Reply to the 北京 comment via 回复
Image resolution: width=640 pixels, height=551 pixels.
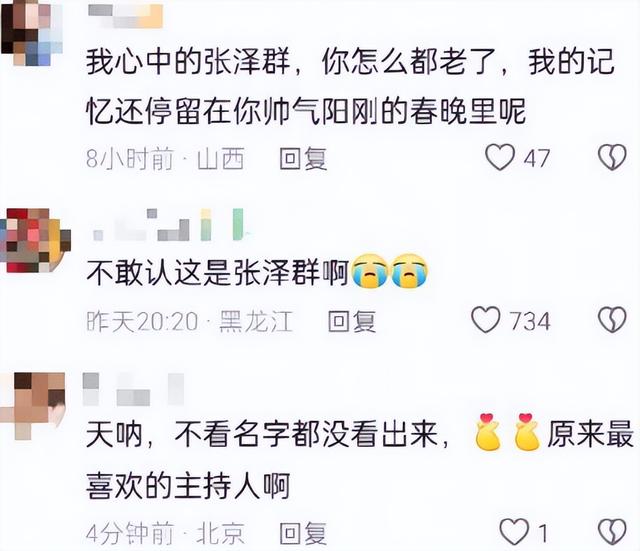pos(303,533)
